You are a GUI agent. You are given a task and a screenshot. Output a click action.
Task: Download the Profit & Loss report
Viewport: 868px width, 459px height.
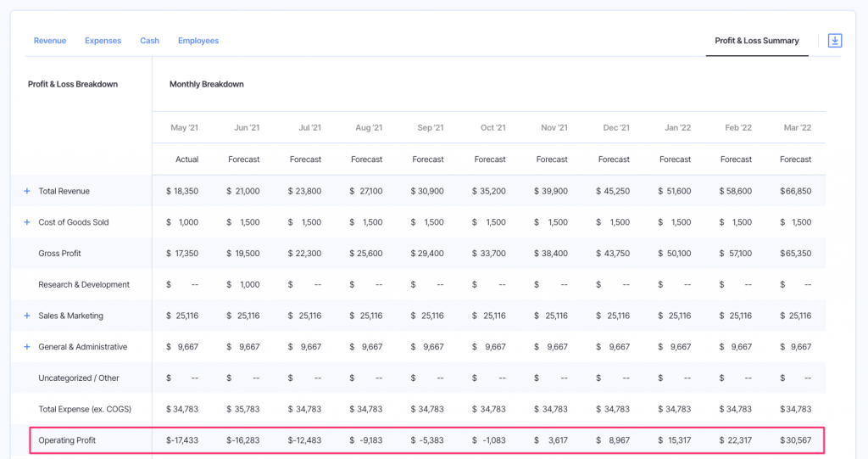click(835, 41)
